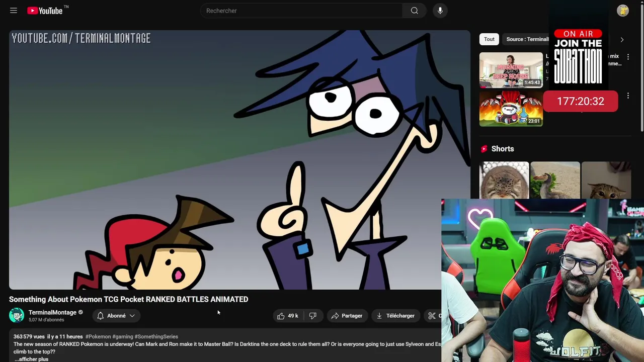Select the Source : TerminalMontage chip
644x362 pixels.
[527, 39]
